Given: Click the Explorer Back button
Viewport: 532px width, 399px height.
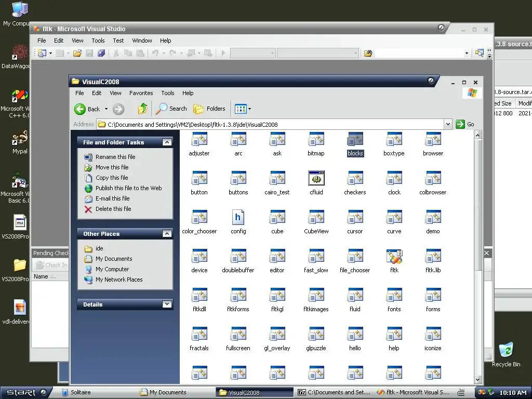Looking at the screenshot, I should pyautogui.click(x=87, y=109).
